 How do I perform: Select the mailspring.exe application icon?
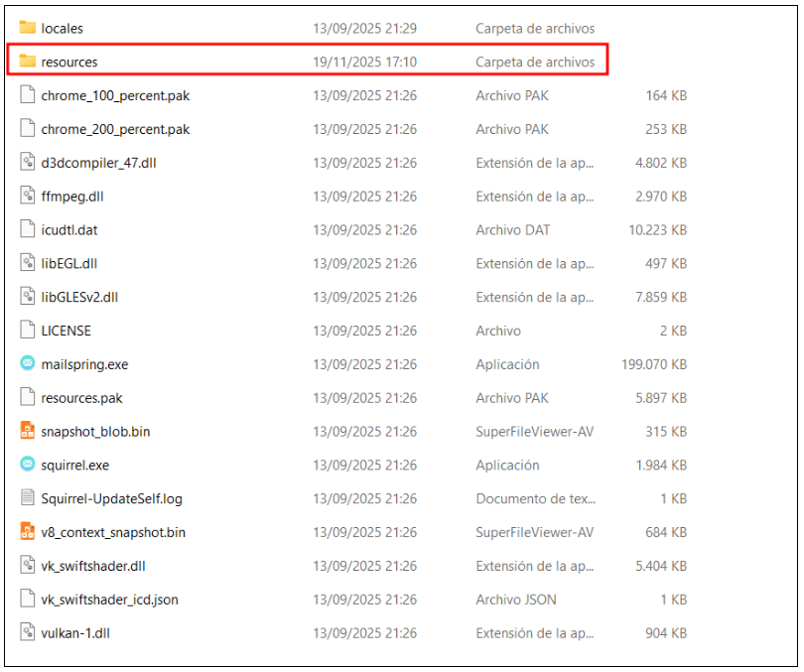tap(28, 364)
